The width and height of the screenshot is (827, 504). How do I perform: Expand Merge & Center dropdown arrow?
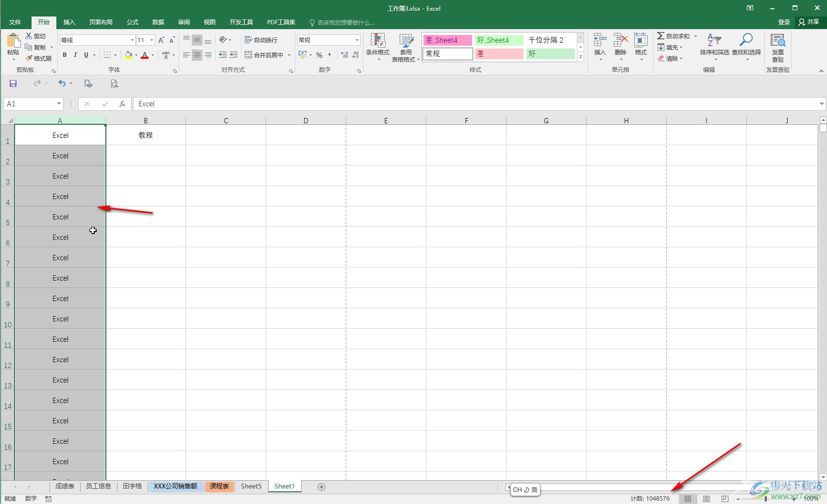pyautogui.click(x=289, y=55)
